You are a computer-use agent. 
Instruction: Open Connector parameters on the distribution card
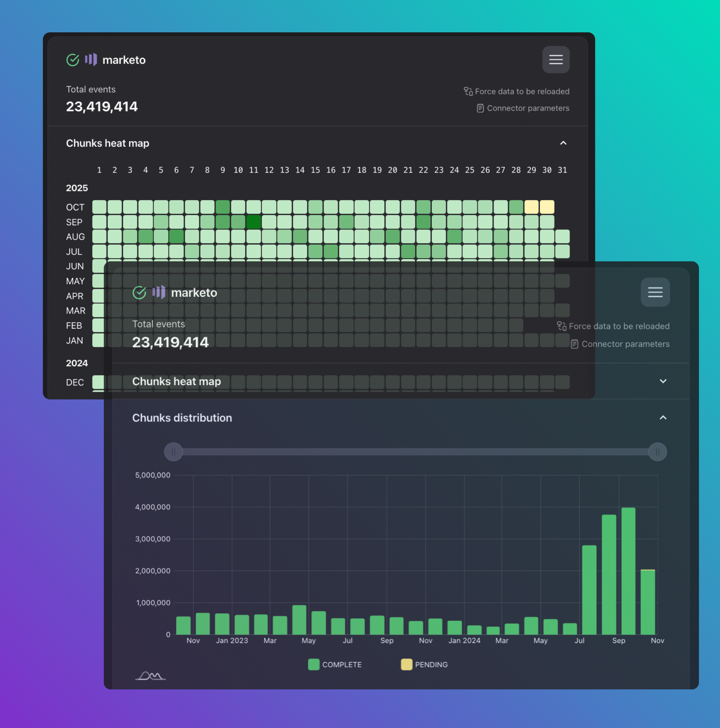(625, 344)
